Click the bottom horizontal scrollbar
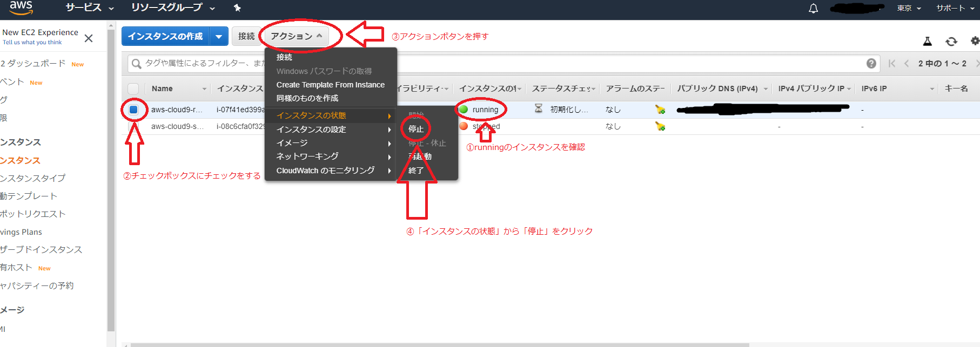Image resolution: width=980 pixels, height=347 pixels. coord(440,344)
